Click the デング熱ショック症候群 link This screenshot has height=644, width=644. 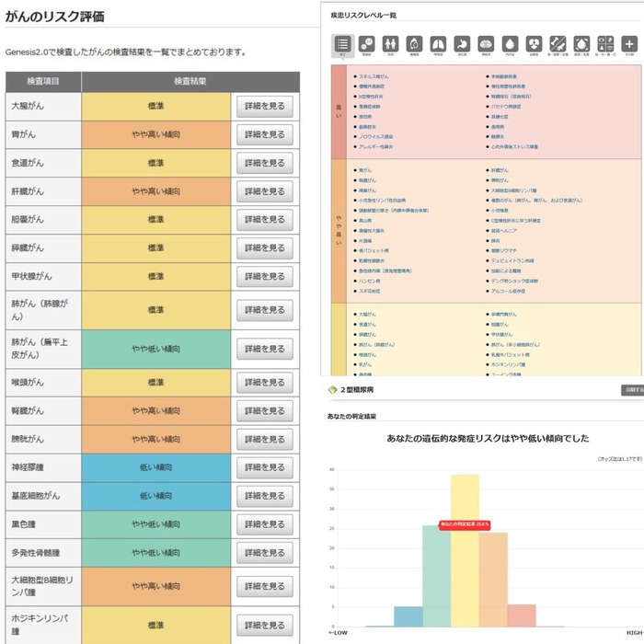[514, 281]
